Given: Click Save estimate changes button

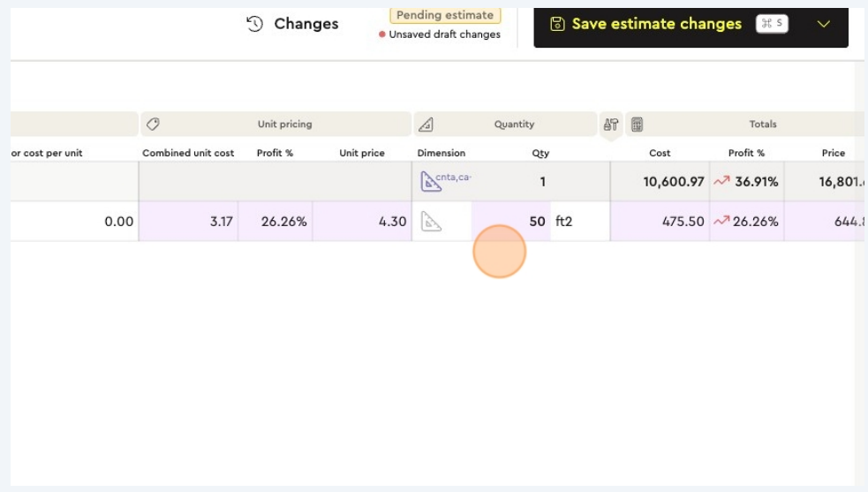Looking at the screenshot, I should click(x=656, y=24).
